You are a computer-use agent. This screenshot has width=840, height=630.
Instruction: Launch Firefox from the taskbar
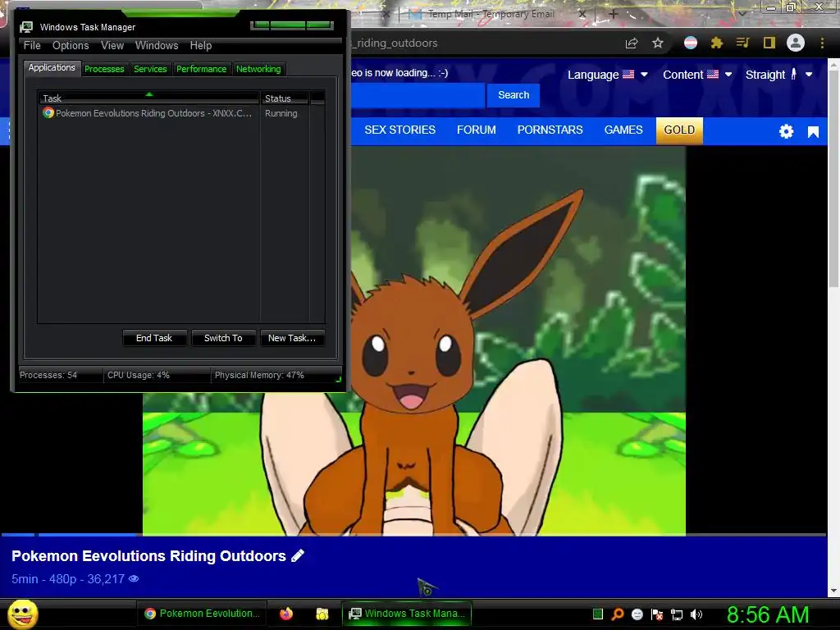[286, 614]
